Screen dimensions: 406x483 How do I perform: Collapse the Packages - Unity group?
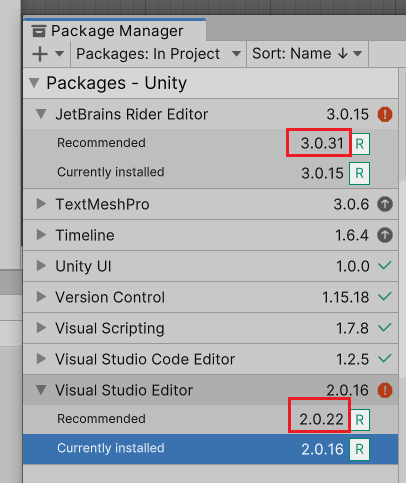(34, 83)
